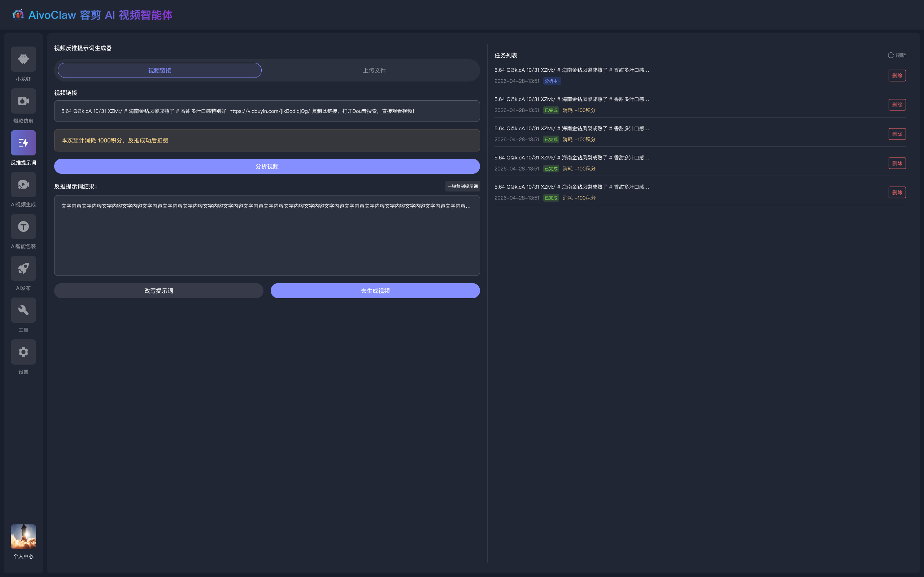924x577 pixels.
Task: Delete the task marked 分析中
Action: pos(897,76)
